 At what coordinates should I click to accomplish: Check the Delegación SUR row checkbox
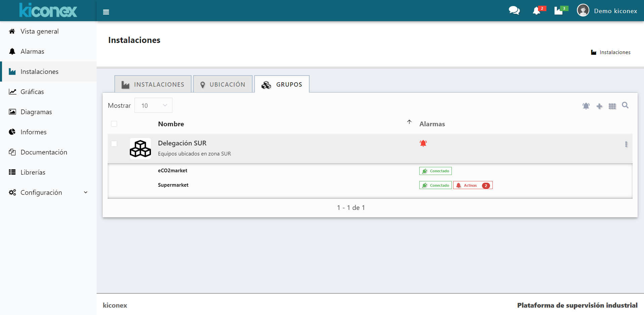pyautogui.click(x=114, y=144)
